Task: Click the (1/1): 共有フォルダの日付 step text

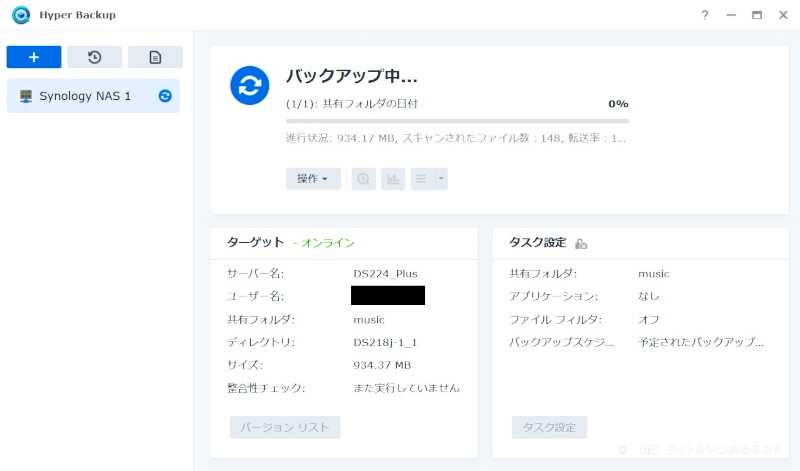Action: coord(352,104)
